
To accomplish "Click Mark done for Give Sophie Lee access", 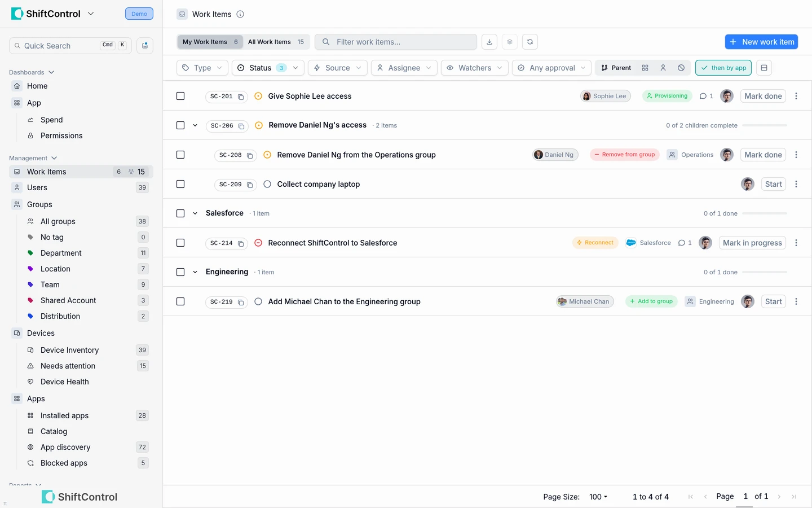I will 763,96.
